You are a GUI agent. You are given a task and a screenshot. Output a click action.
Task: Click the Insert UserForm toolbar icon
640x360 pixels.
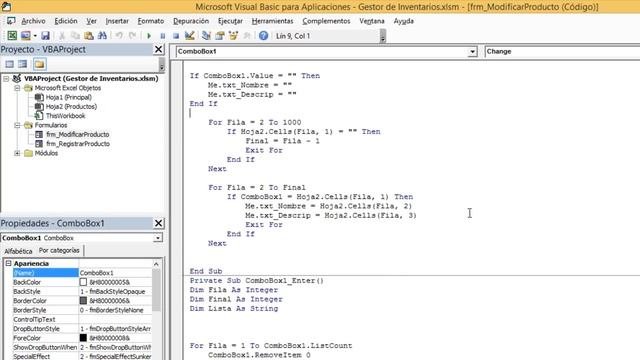click(x=26, y=36)
